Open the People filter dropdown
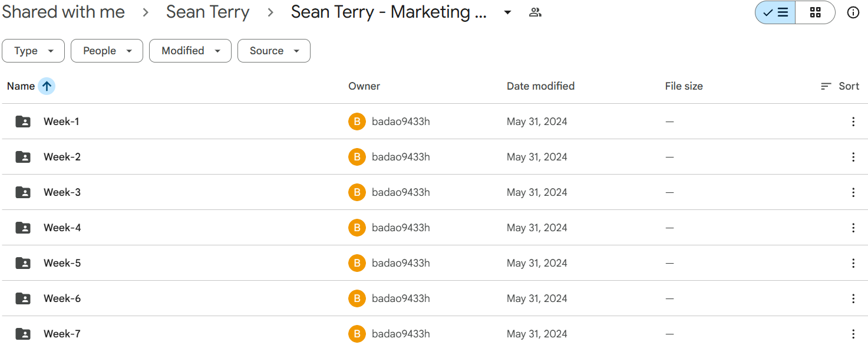 (107, 51)
